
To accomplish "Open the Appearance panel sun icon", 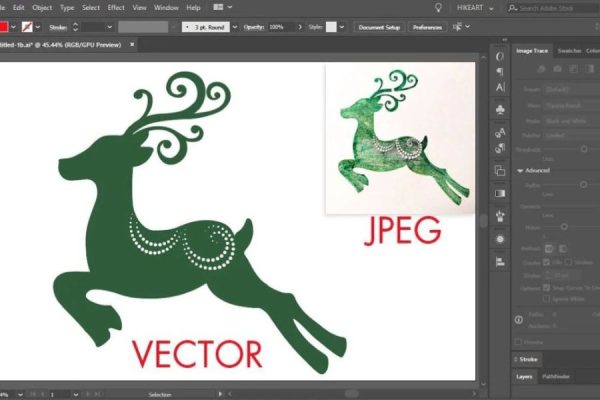I will tap(499, 240).
